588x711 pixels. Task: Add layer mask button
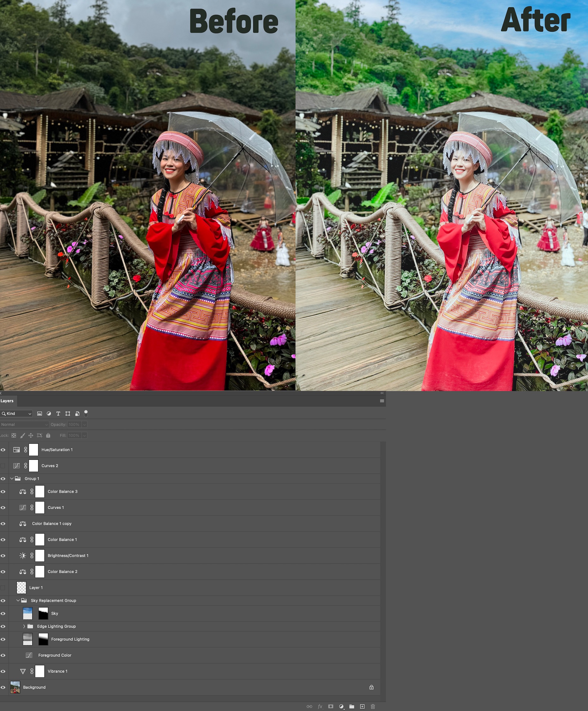coord(331,706)
